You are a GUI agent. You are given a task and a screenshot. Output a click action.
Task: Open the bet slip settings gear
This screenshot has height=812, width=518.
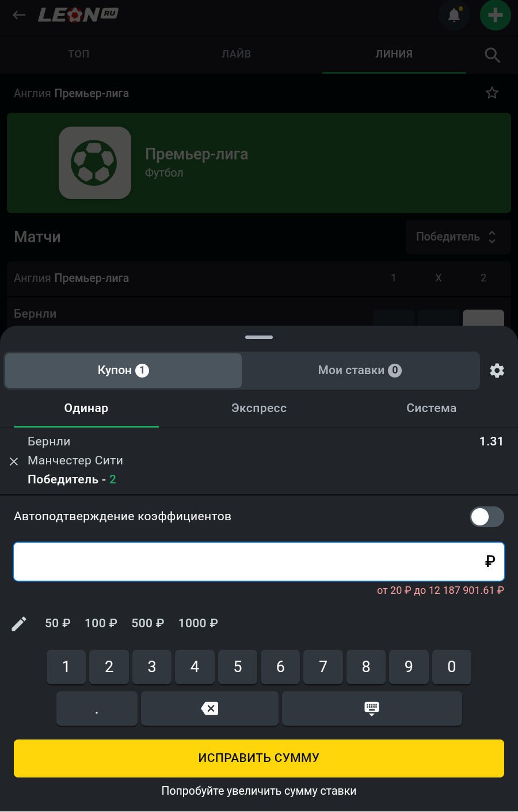pos(497,371)
